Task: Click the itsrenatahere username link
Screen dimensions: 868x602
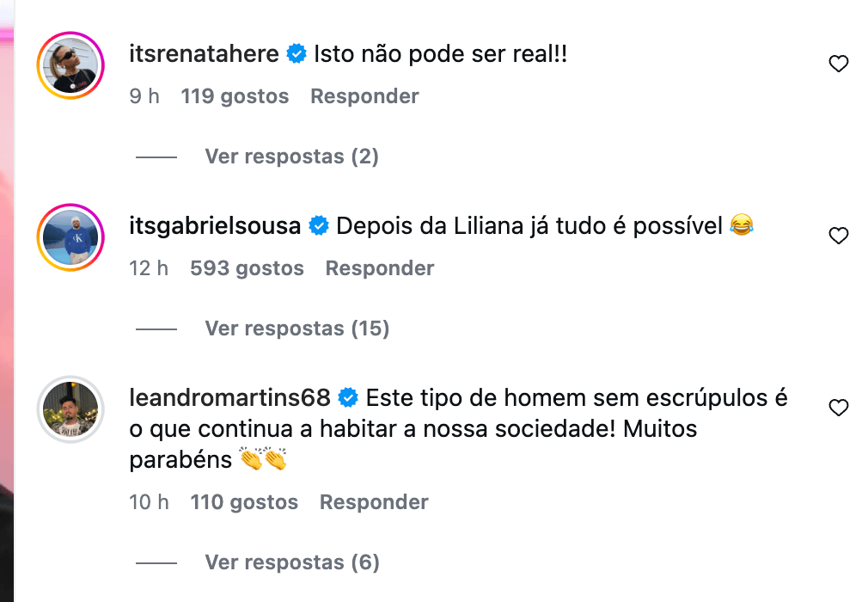Action: [x=204, y=54]
